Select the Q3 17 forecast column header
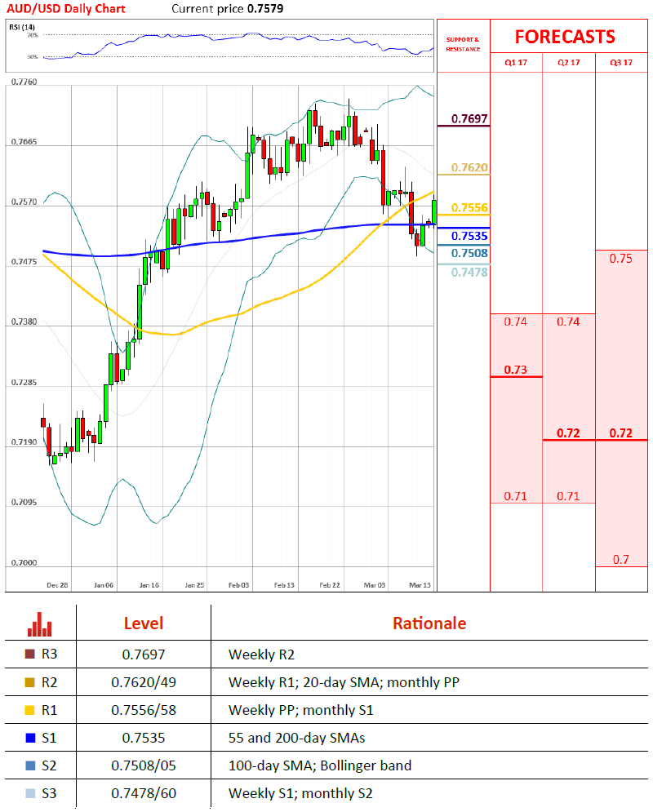The image size is (653, 812). pyautogui.click(x=623, y=63)
